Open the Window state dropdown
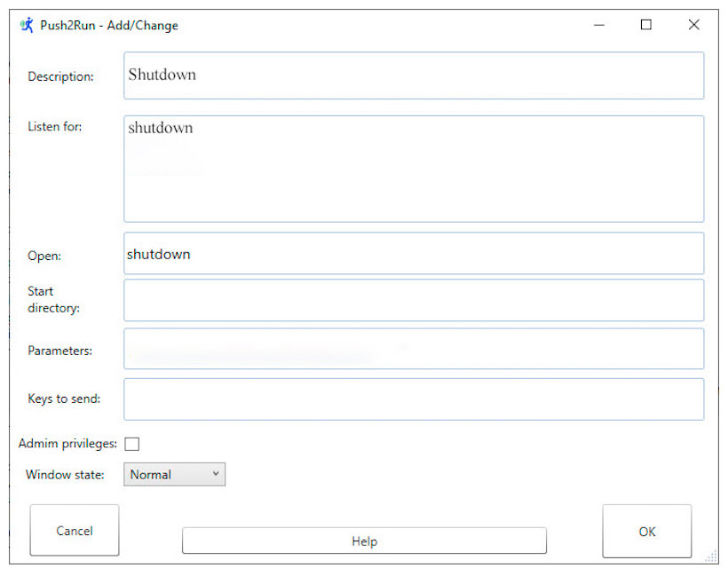 [x=175, y=474]
